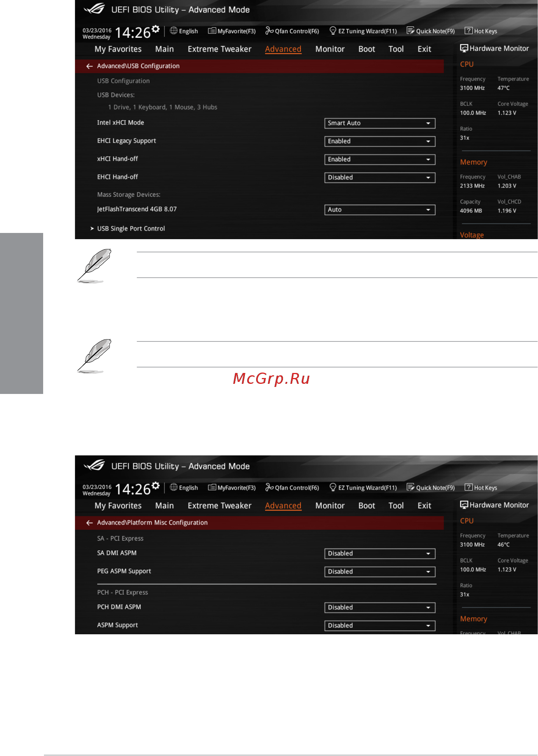Click back arrow beside Advanced\Platform Misc Configuration

click(x=89, y=523)
